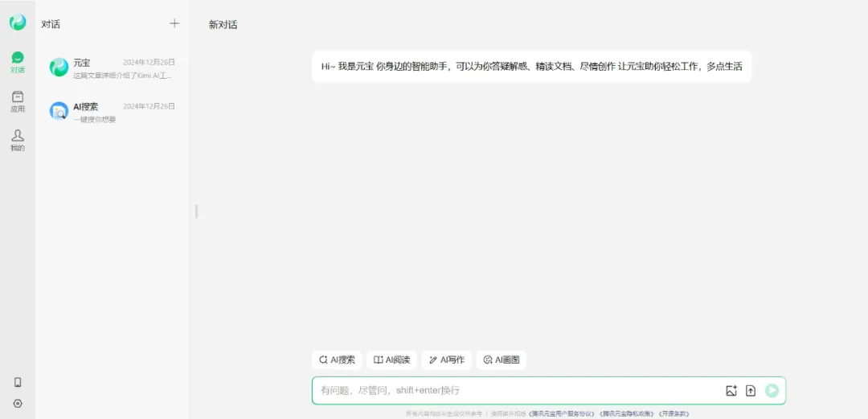This screenshot has width=868, height=419.
Task: Click the 新对话 title text
Action: [x=223, y=25]
